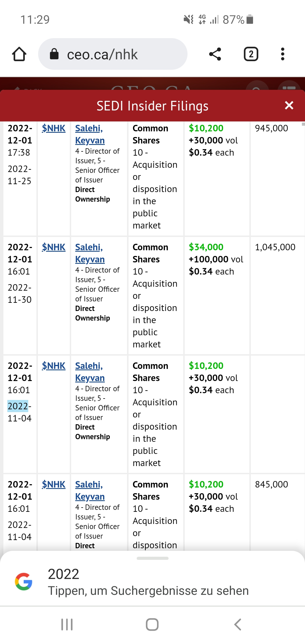
Task: Open Salehi, Keyvan link in 1,045,000 row
Action: [x=90, y=253]
